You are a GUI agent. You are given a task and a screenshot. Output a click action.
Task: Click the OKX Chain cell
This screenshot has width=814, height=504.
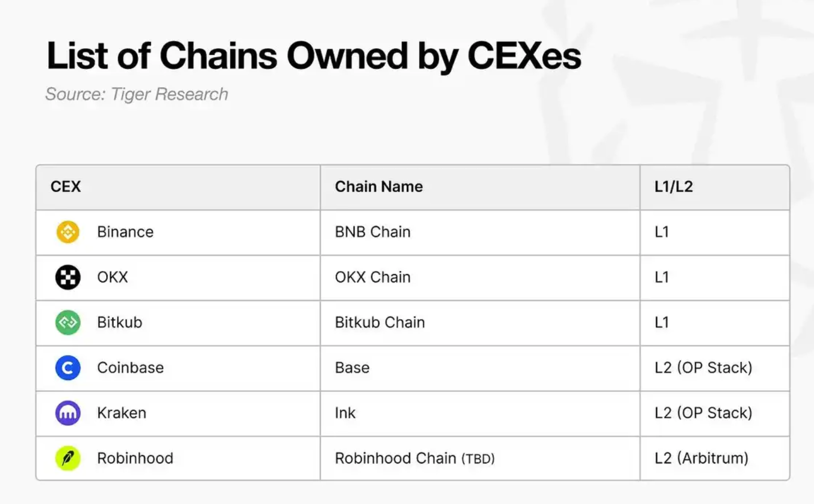pyautogui.click(x=373, y=277)
